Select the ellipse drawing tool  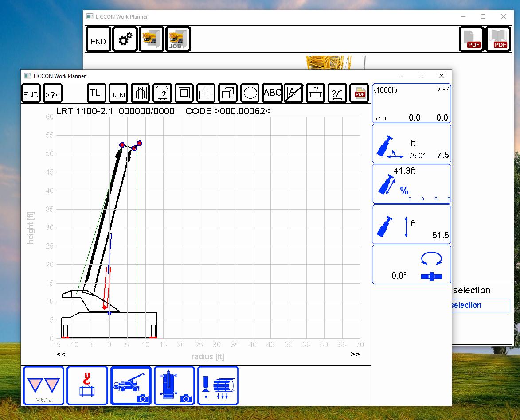click(x=250, y=93)
